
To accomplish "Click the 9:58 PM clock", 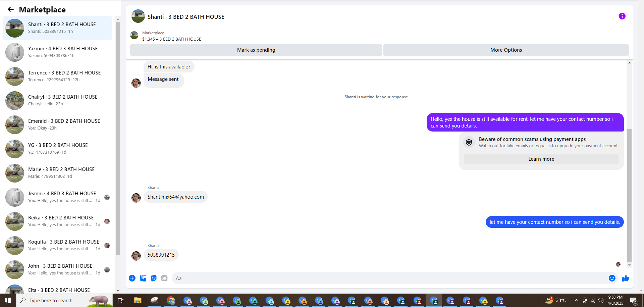I will click(615, 297).
